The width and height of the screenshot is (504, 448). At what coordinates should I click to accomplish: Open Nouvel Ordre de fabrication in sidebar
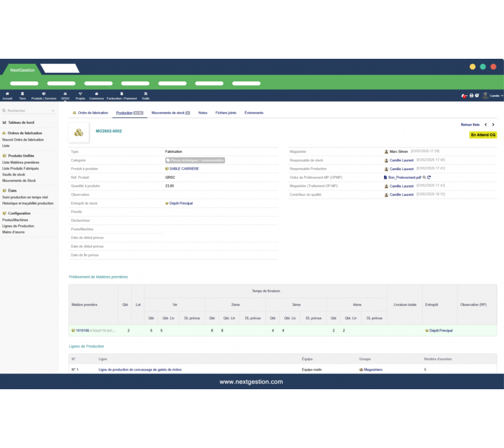pos(23,139)
